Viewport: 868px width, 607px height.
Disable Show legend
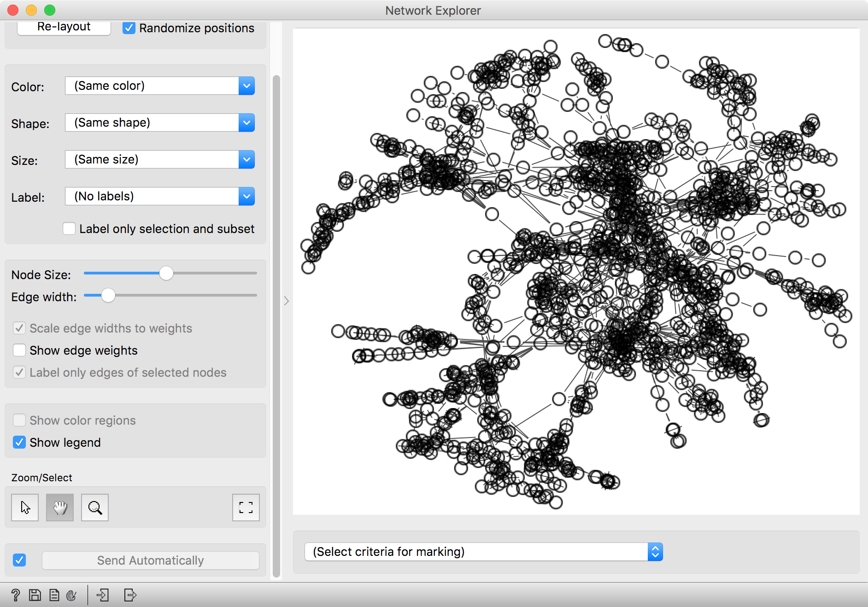[x=19, y=443]
